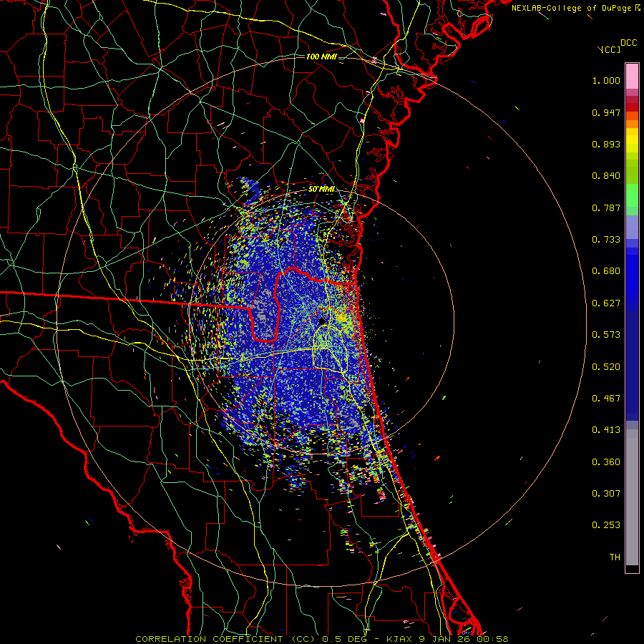
Task: Click the 1.000 value on the color scale
Action: point(606,80)
